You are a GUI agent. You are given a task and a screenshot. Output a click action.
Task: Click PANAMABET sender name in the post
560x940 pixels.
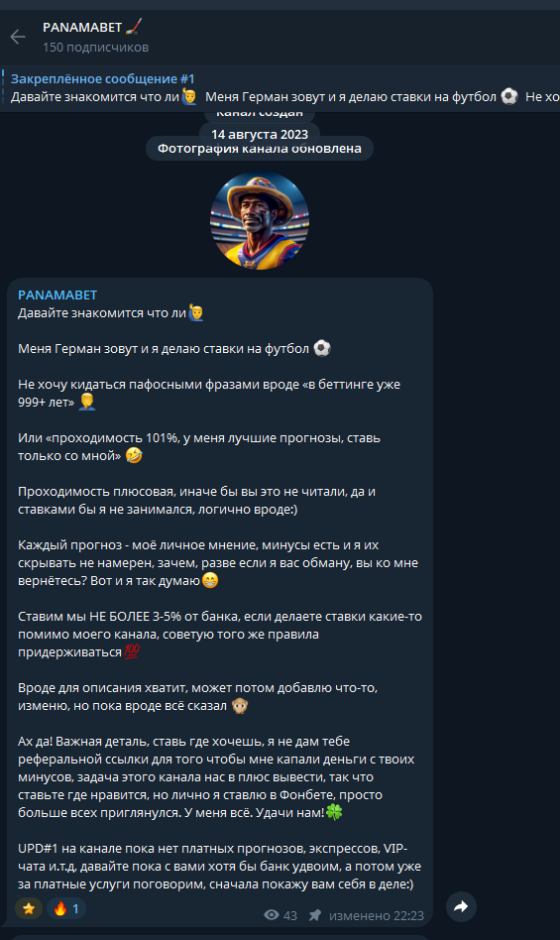[x=57, y=294]
